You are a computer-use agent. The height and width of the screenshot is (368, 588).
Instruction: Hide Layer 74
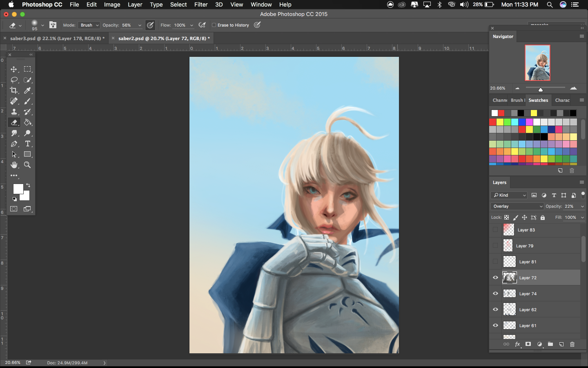pos(495,294)
